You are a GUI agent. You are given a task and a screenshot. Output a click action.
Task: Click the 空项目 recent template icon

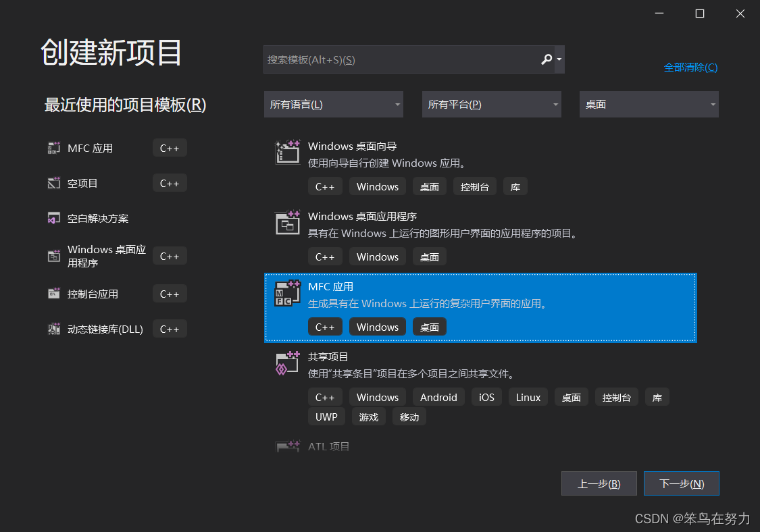[x=54, y=183]
